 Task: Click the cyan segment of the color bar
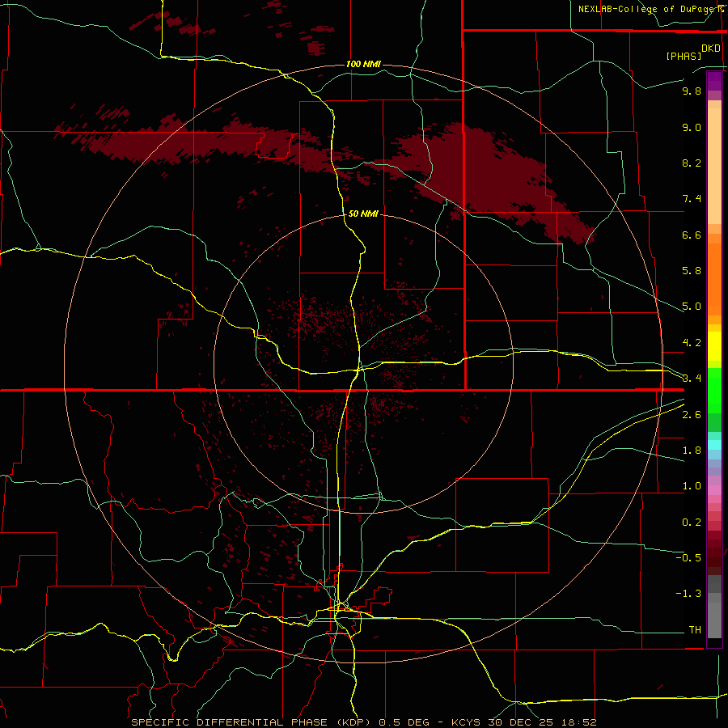tap(714, 445)
